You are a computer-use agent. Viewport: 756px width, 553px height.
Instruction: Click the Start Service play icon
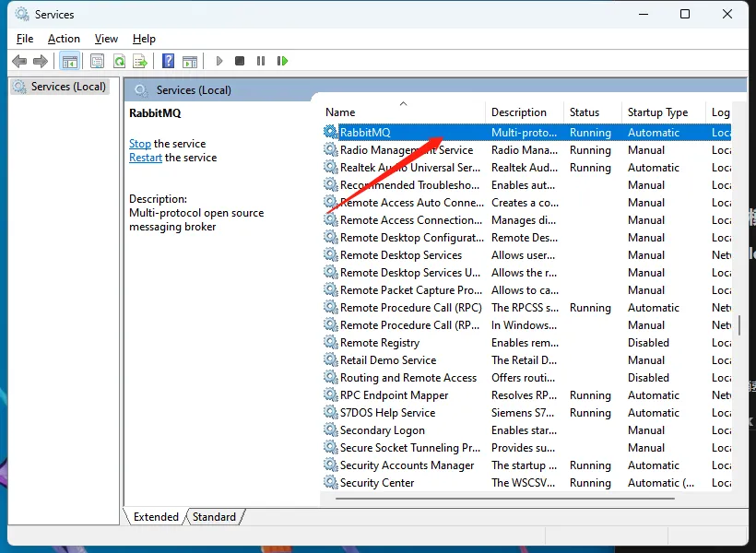tap(219, 61)
